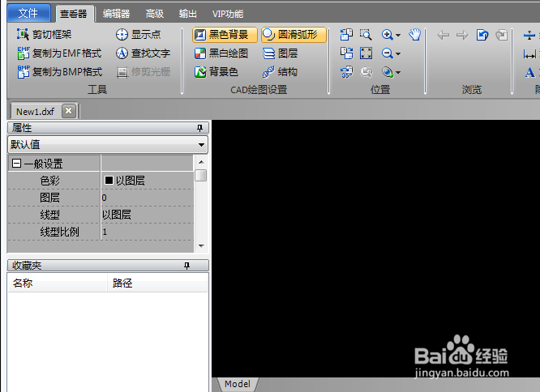Collapse the 一般设置 group
The height and width of the screenshot is (392, 540).
coord(16,163)
